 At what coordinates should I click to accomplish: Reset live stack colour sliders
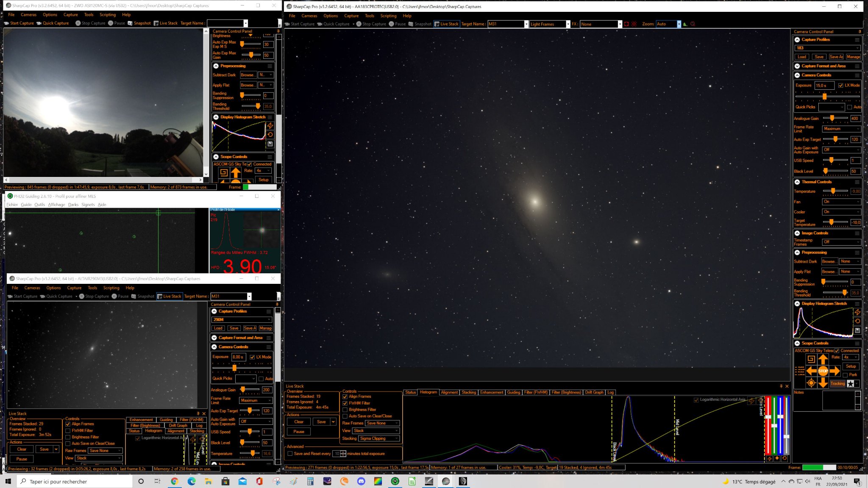[x=785, y=458]
